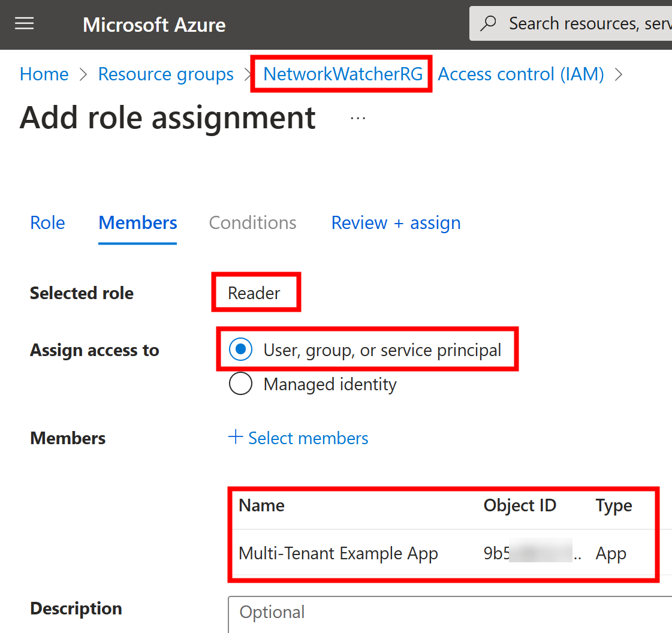Click the Assign access to label
Viewport: 672px width, 633px height.
pos(94,350)
